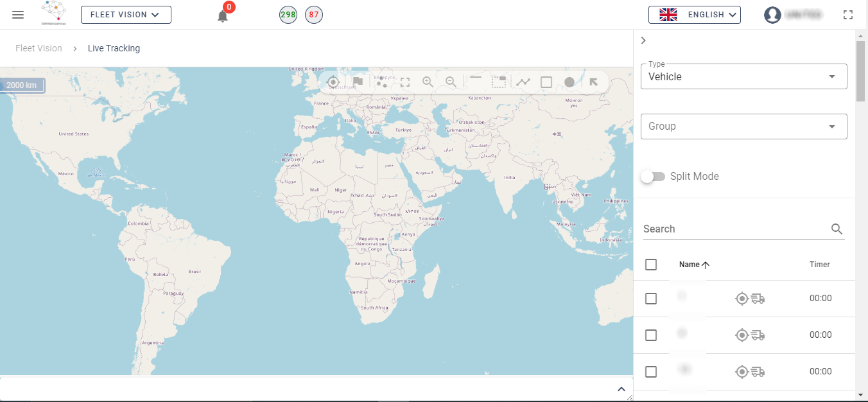Viewport: 868px width, 402px height.
Task: Toggle fullscreen mode in the header
Action: coord(849,15)
